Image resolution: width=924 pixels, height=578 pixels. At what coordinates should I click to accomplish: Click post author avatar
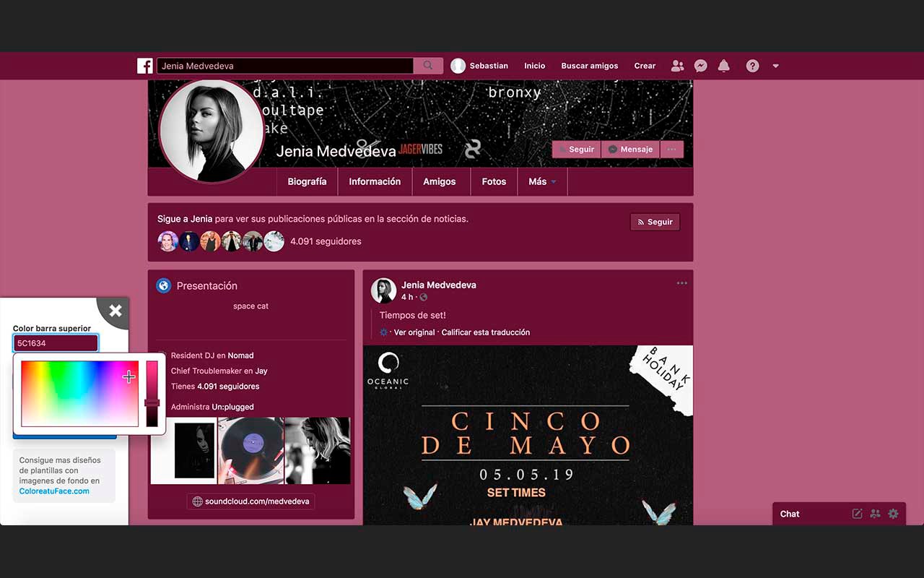tap(383, 290)
